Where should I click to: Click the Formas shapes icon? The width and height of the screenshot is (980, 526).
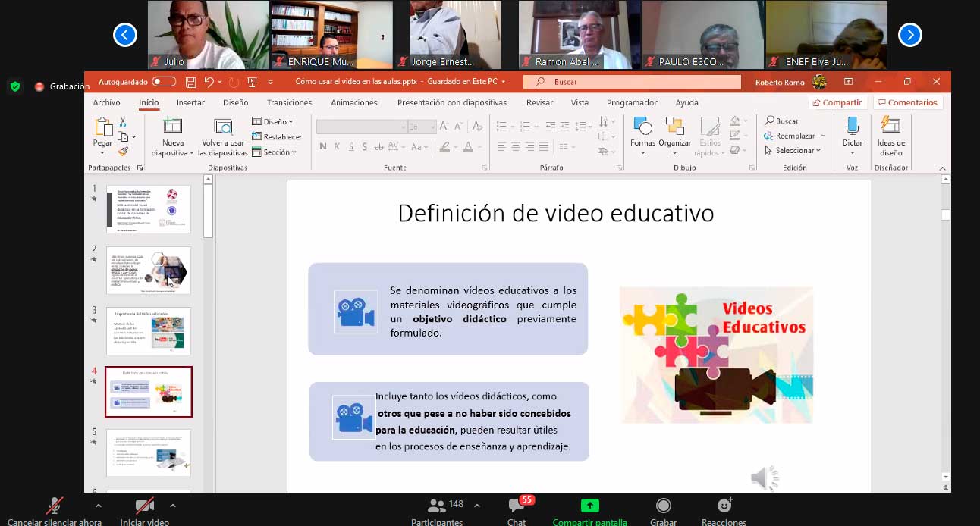click(642, 127)
